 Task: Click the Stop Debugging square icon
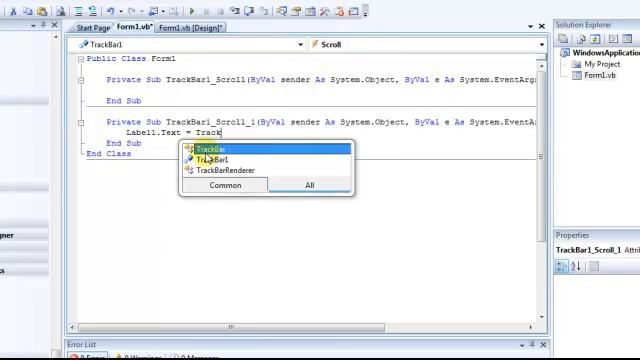click(220, 11)
